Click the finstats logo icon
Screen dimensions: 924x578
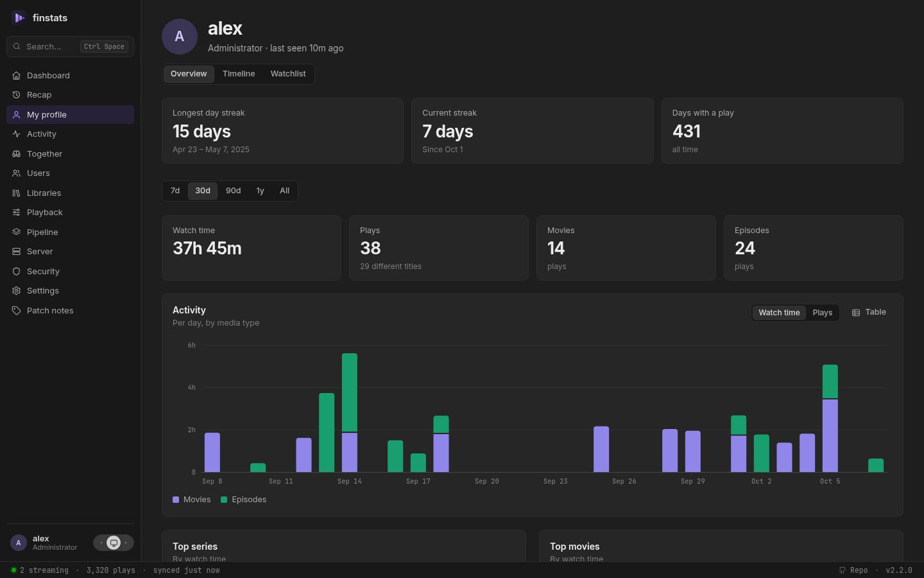[x=19, y=18]
